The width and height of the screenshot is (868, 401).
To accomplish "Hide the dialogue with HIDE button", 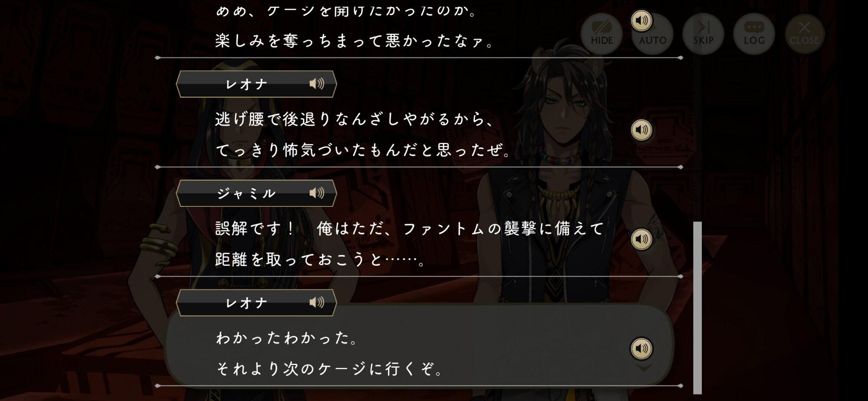I will [x=602, y=33].
